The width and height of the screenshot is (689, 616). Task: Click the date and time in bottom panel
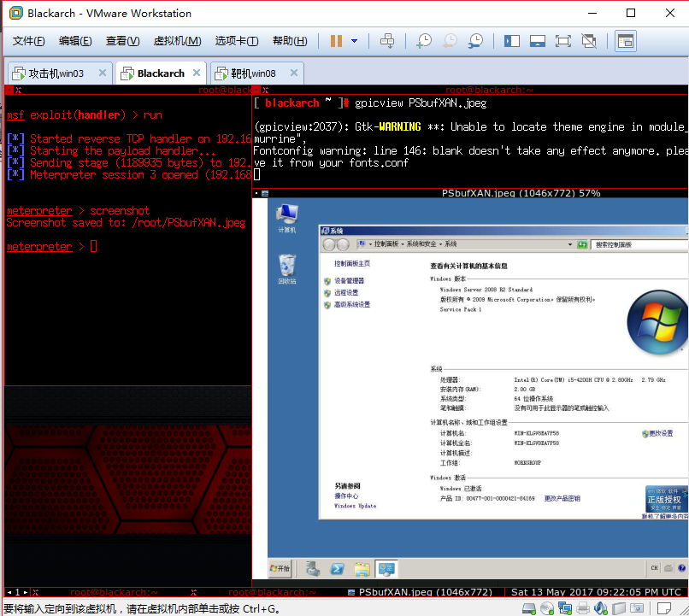[x=597, y=592]
